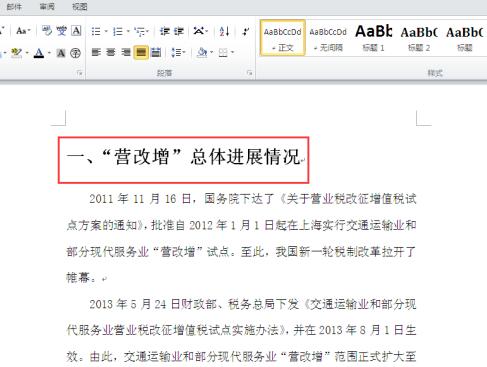Expand the font color dropdown arrow
Screen dimensions: 487x367
(x=49, y=53)
